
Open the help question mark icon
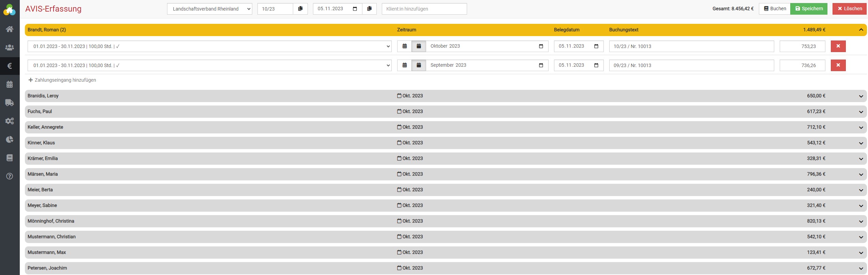[10, 176]
